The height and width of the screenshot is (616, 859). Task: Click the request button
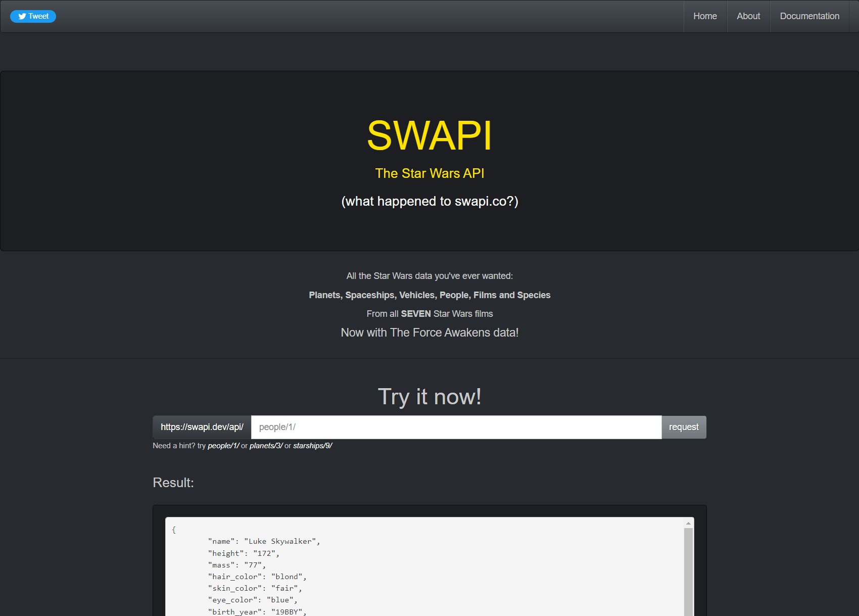click(684, 428)
